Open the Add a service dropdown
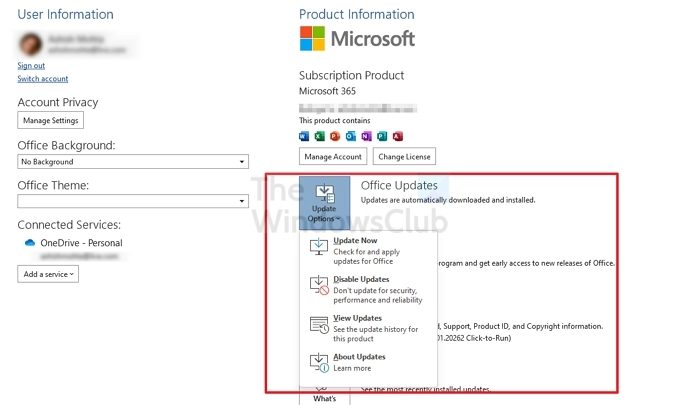700x405 pixels. tap(48, 274)
